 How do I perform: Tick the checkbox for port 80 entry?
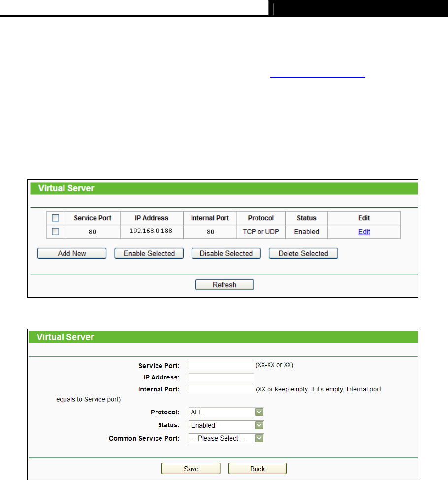(x=55, y=232)
